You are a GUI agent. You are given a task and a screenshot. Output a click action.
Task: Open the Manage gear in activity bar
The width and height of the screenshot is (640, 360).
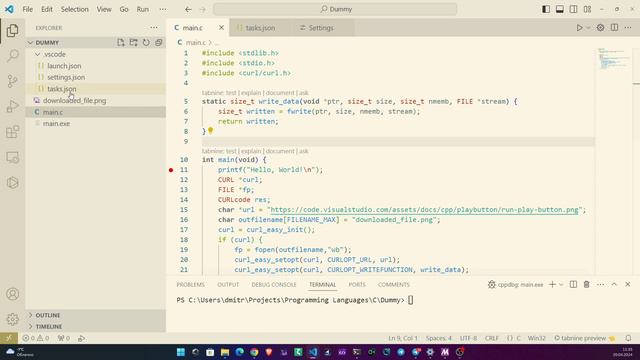13,319
